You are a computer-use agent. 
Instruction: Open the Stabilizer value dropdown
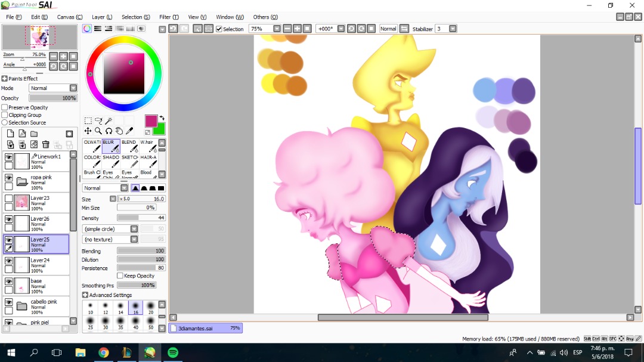pyautogui.click(x=453, y=29)
